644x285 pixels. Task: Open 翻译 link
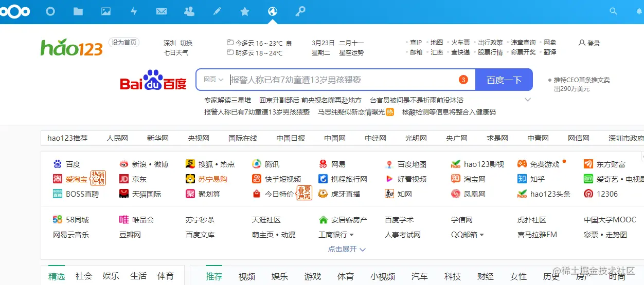coord(550,52)
